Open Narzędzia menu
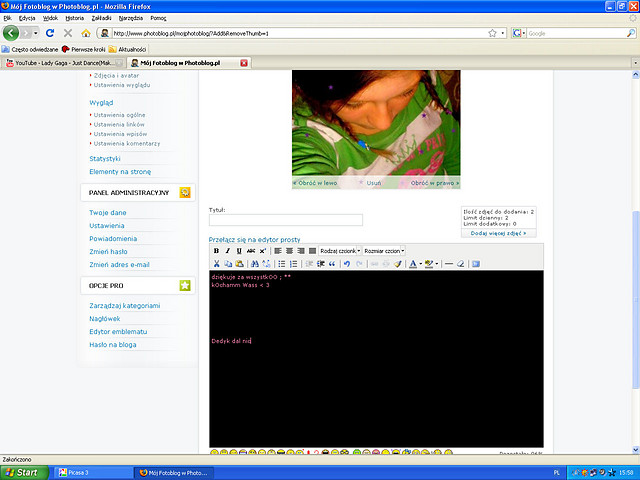This screenshot has width=640, height=480. click(131, 18)
